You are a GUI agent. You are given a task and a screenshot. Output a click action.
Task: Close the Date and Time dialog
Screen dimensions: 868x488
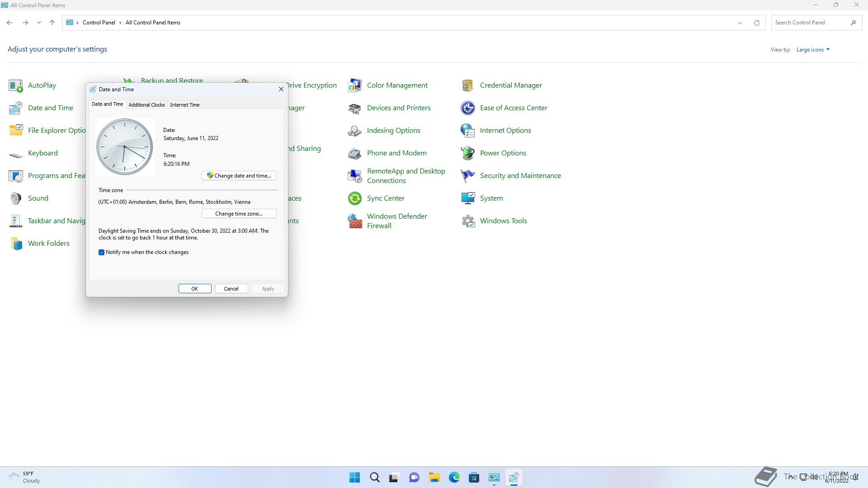click(281, 89)
